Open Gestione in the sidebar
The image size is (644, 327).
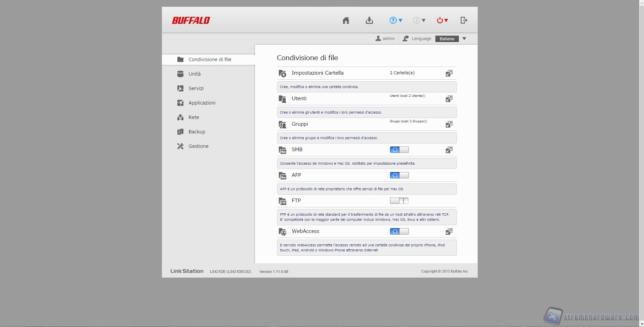[198, 146]
